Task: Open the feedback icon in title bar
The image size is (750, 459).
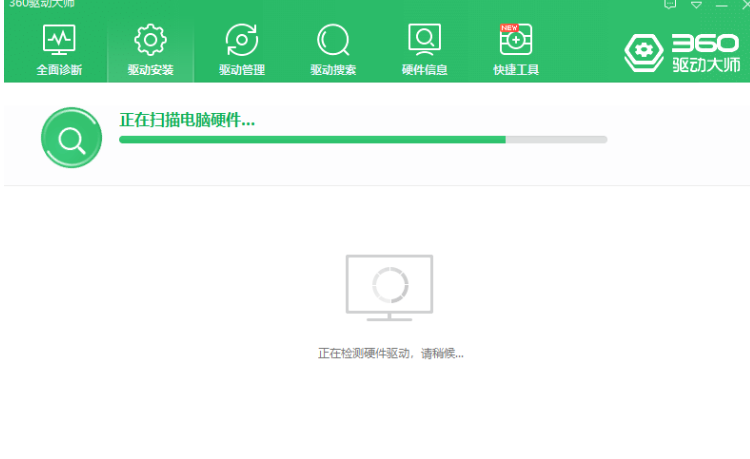Action: [670, 4]
